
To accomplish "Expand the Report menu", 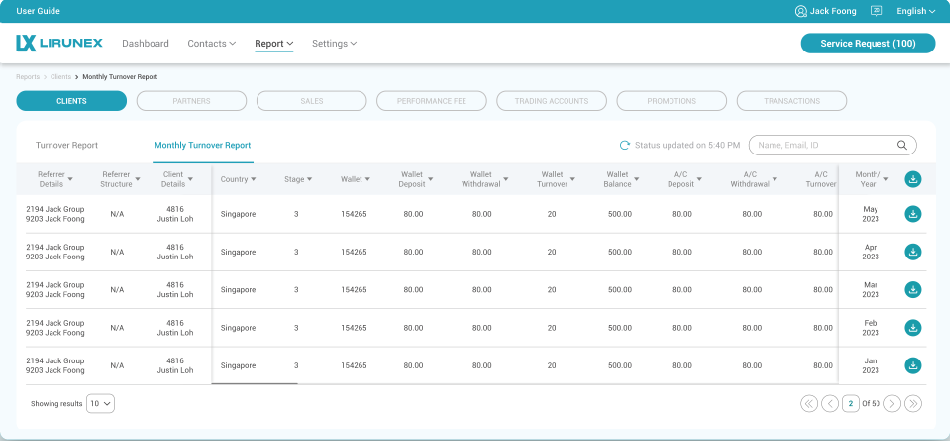I will pyautogui.click(x=274, y=44).
